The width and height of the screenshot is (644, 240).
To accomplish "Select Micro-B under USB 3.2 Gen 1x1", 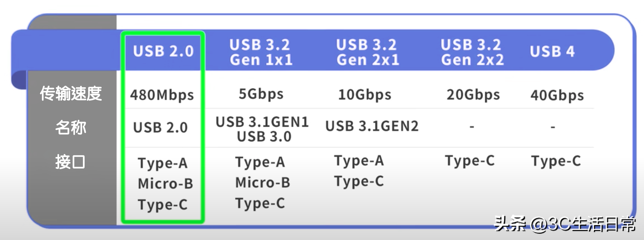I will coord(263,182).
